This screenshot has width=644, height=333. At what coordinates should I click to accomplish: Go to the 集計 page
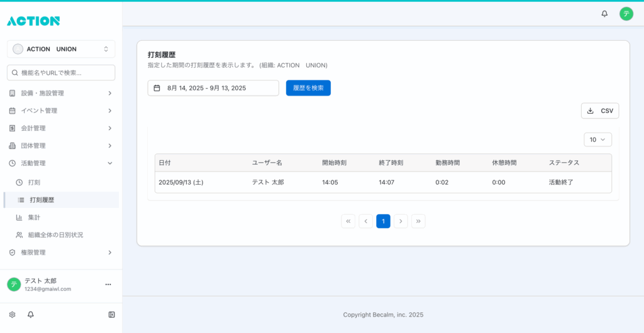tap(35, 217)
